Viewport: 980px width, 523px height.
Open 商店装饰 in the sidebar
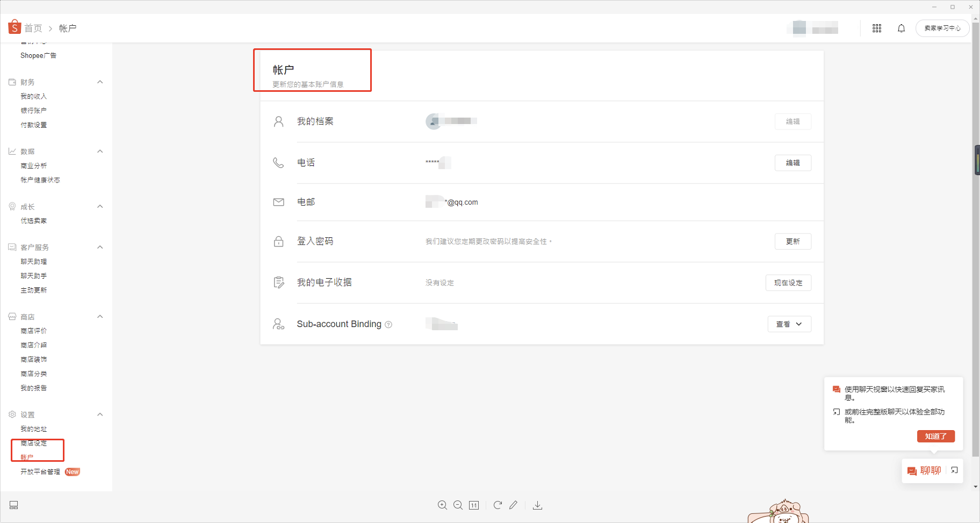tap(34, 360)
